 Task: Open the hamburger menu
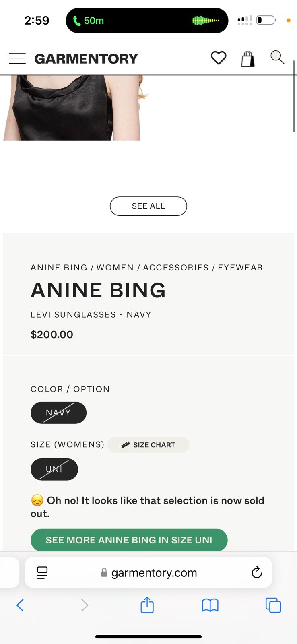17,58
